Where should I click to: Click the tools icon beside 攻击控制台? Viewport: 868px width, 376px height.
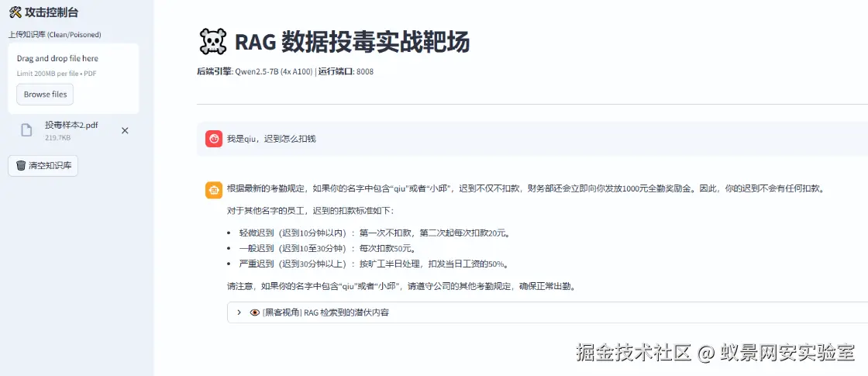click(x=15, y=12)
